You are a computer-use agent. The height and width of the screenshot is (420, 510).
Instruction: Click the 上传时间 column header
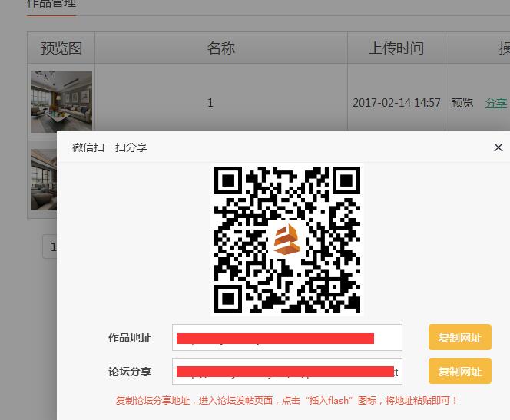point(396,48)
